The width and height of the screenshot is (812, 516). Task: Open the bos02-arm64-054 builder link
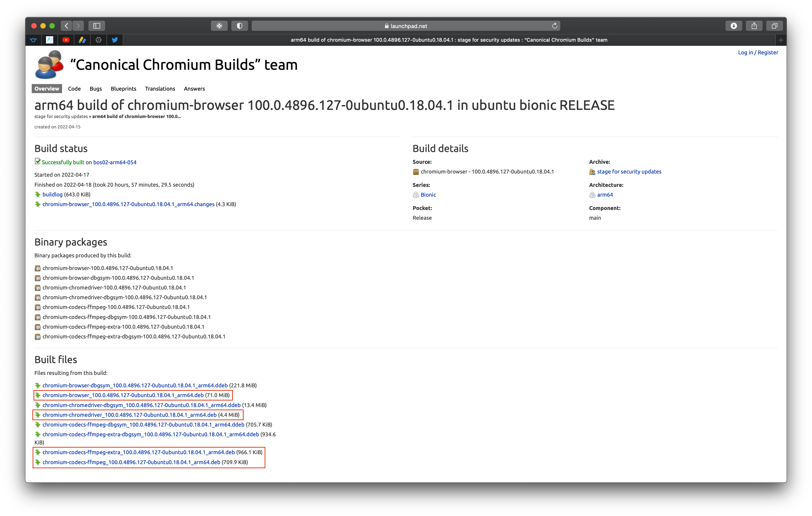115,162
